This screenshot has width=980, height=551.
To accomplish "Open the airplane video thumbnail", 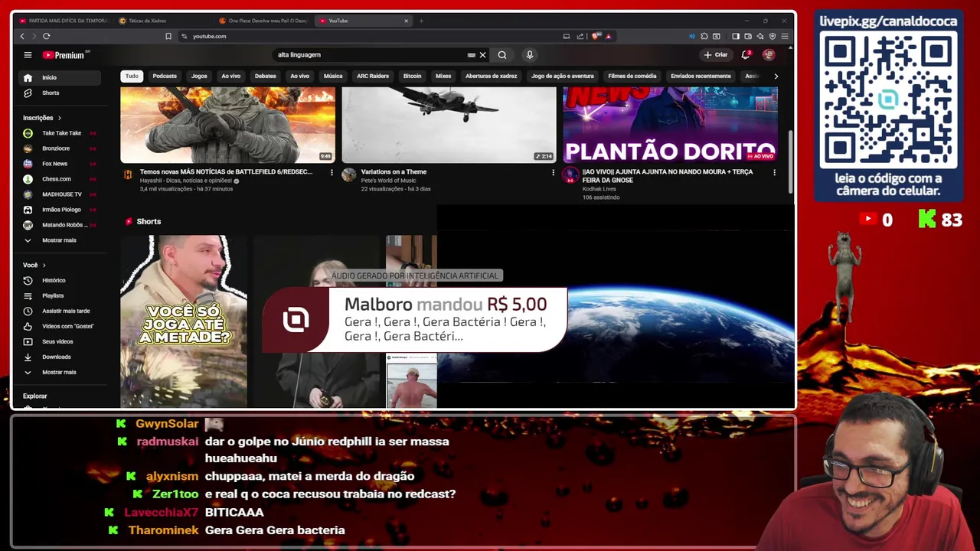I will click(x=449, y=125).
